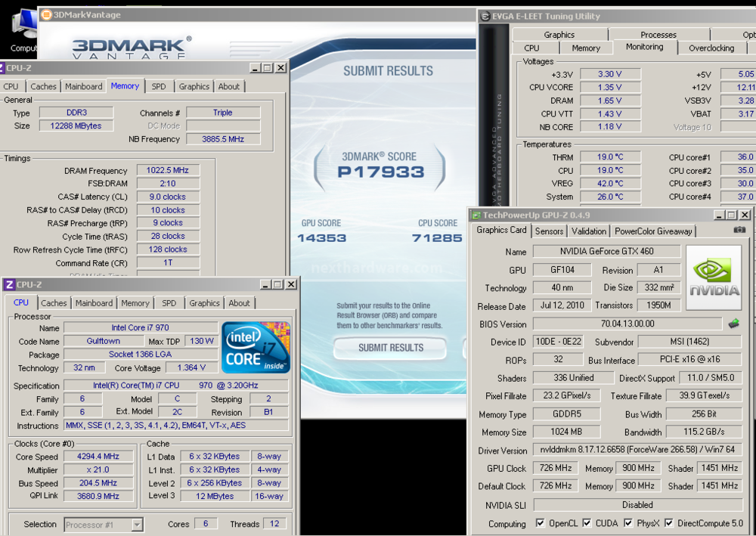756x536 pixels.
Task: Click the Subvendor value MSI (1462)
Action: [x=690, y=342]
